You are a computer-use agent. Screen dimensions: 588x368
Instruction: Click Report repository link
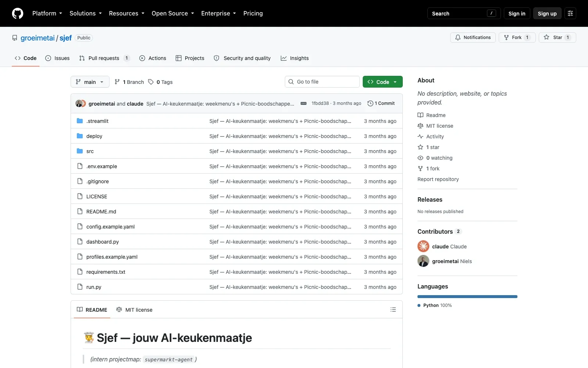(x=438, y=179)
